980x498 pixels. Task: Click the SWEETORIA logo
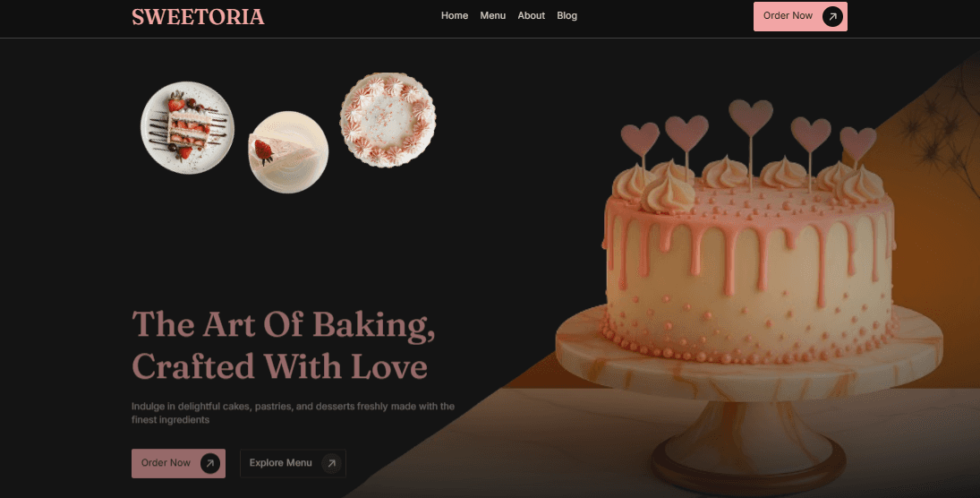tap(198, 17)
